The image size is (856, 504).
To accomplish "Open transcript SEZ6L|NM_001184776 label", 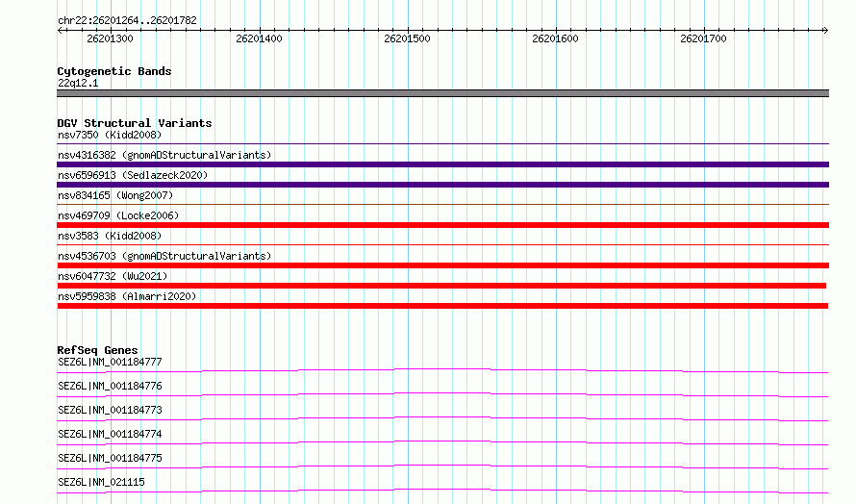I will pos(110,386).
